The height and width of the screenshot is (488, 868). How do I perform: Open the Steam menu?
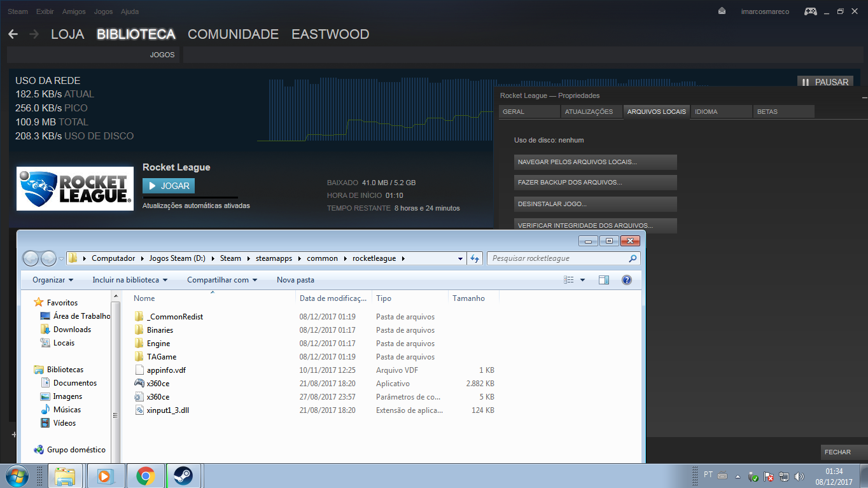(18, 11)
